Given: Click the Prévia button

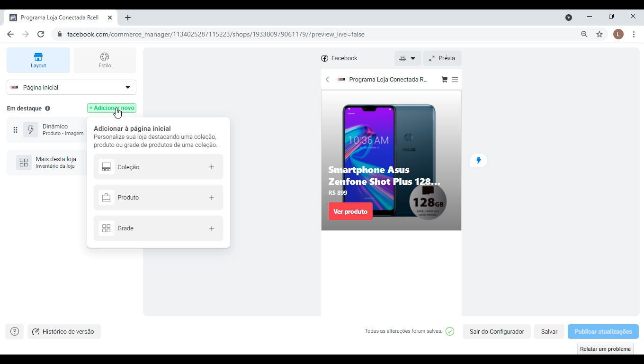Looking at the screenshot, I should tap(442, 58).
